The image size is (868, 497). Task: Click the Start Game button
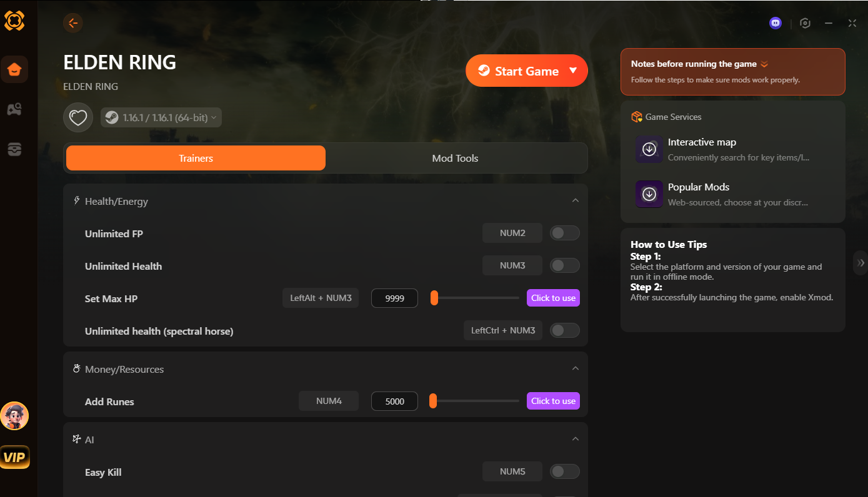coord(527,71)
